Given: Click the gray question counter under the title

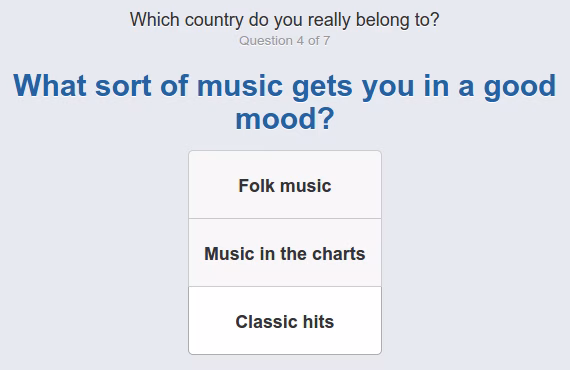Looking at the screenshot, I should click(285, 41).
